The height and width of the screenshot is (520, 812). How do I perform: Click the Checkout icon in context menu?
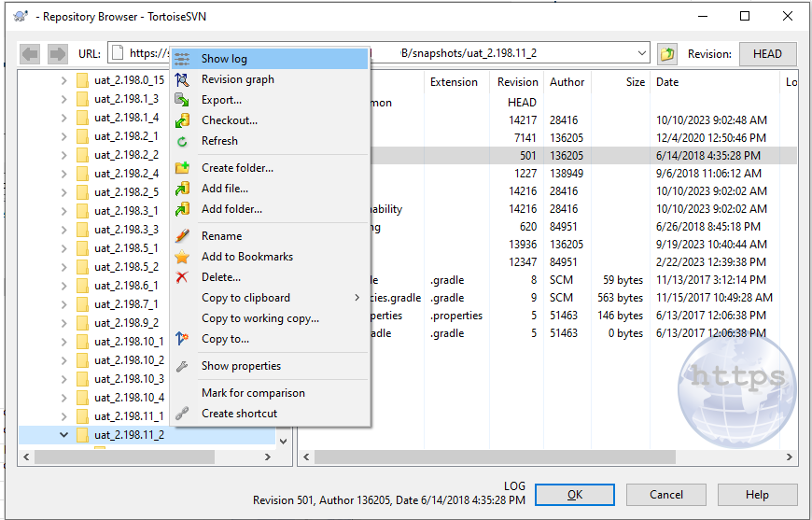pyautogui.click(x=182, y=120)
